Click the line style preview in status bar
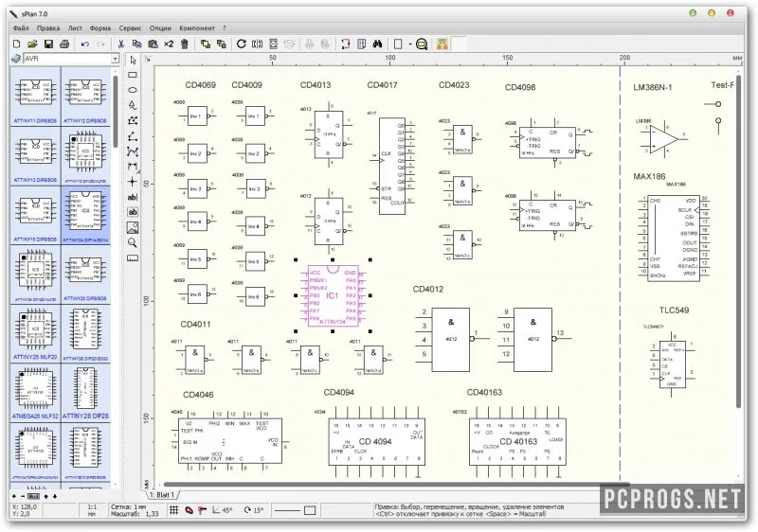This screenshot has width=758, height=532. [288, 510]
